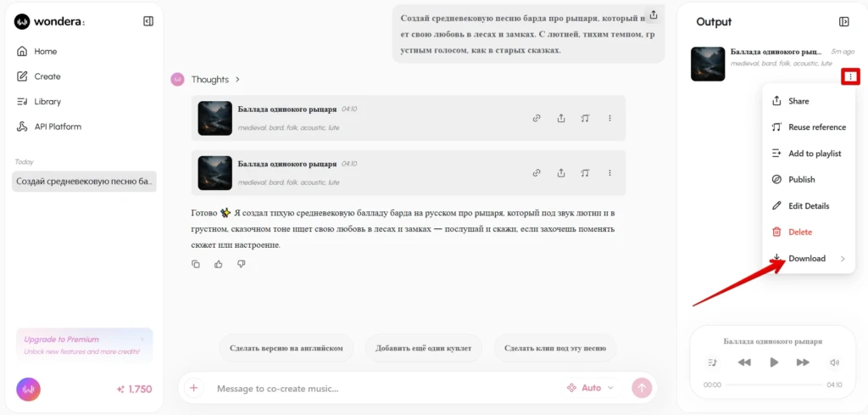Screen dimensions: 868x415
Task: Click the copy reply icon
Action: tap(196, 264)
